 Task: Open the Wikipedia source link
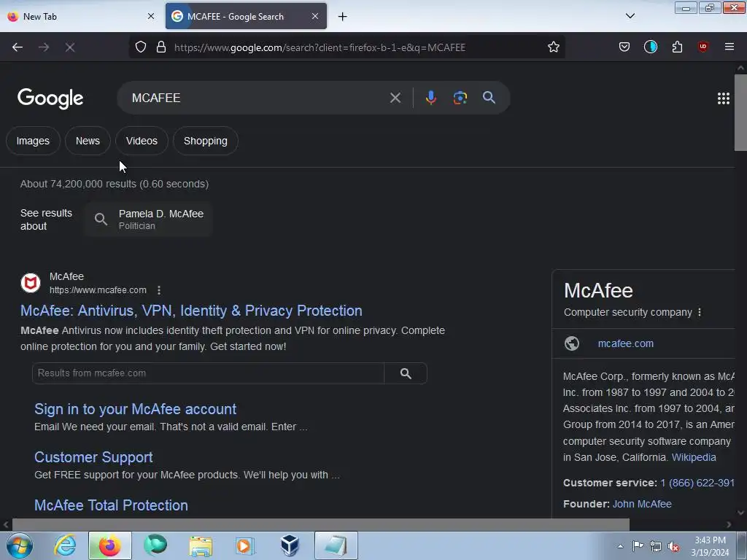click(x=694, y=457)
